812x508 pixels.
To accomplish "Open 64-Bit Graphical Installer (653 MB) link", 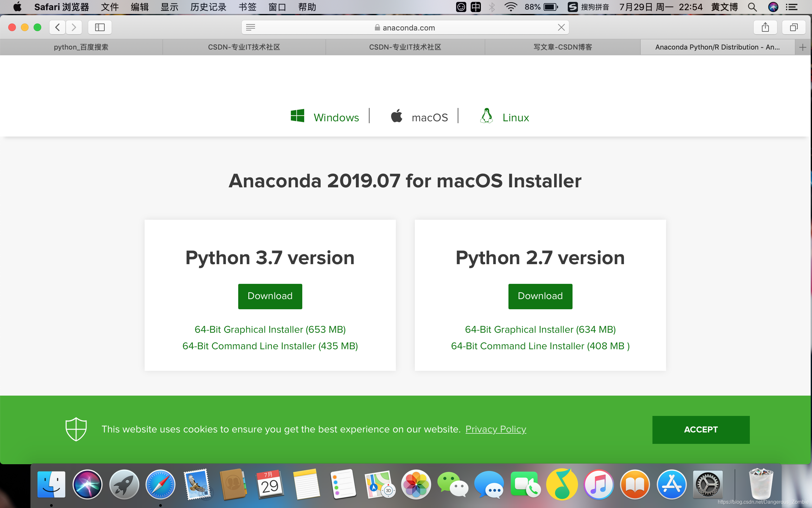I will pyautogui.click(x=270, y=329).
